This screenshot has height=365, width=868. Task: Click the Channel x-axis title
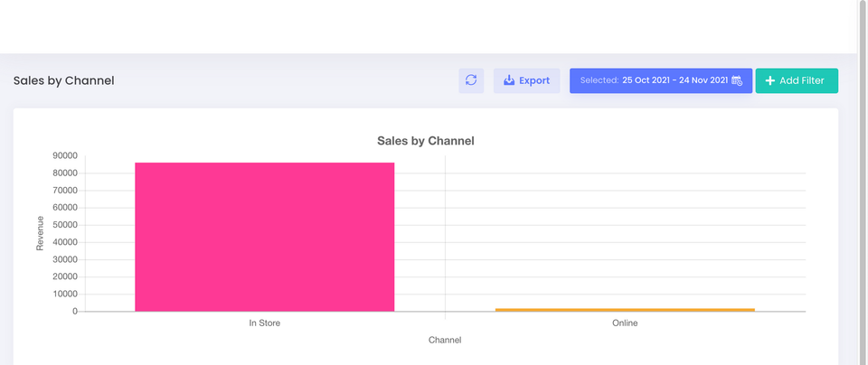[445, 340]
